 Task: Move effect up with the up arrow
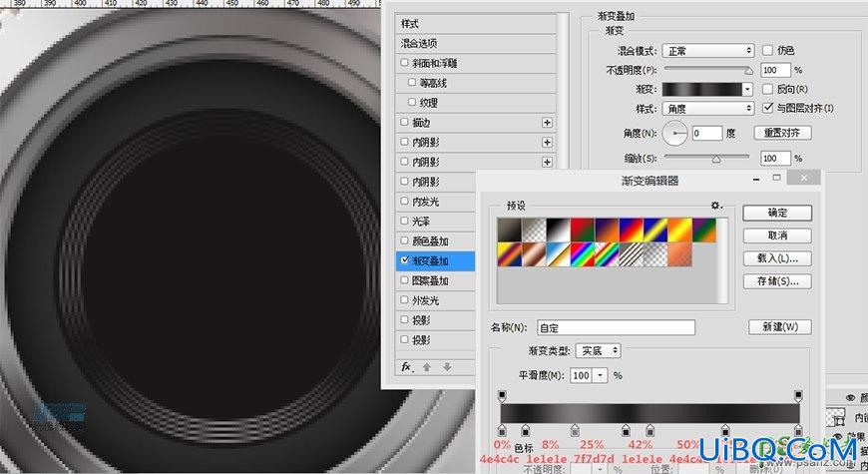point(427,367)
